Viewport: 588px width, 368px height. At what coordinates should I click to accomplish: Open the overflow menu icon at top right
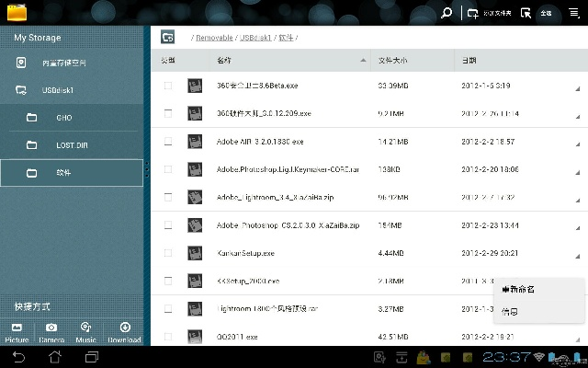[576, 13]
